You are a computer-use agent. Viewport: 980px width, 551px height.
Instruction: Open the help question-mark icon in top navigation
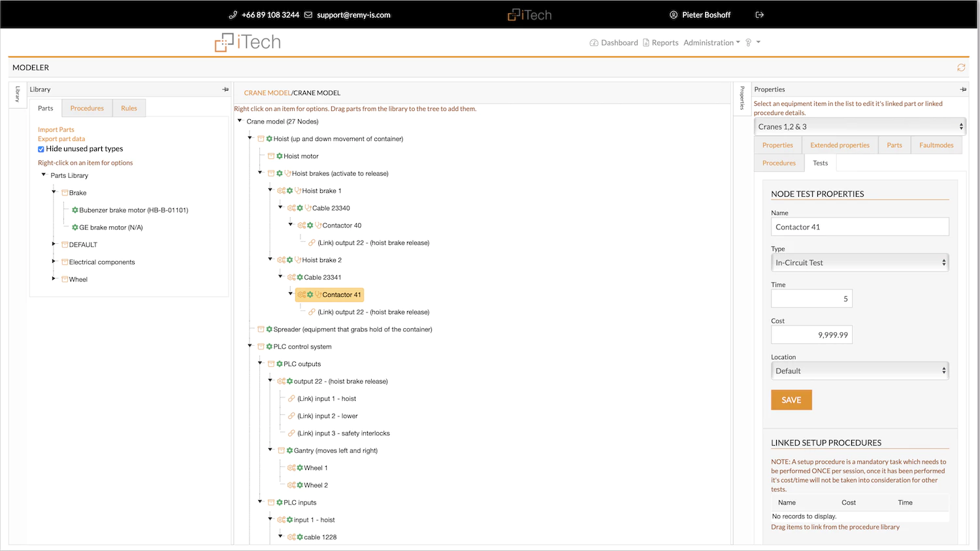pos(749,42)
